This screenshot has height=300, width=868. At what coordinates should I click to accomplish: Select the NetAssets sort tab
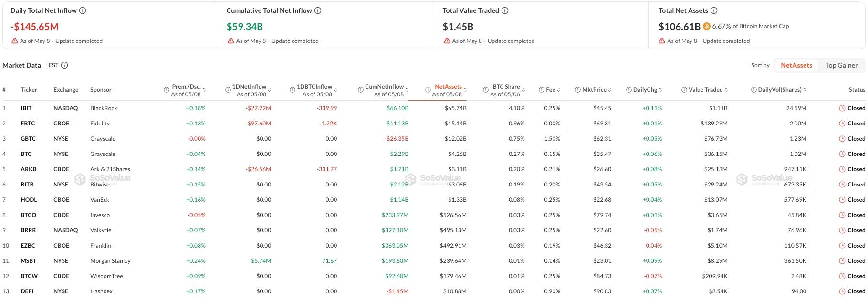click(x=796, y=65)
